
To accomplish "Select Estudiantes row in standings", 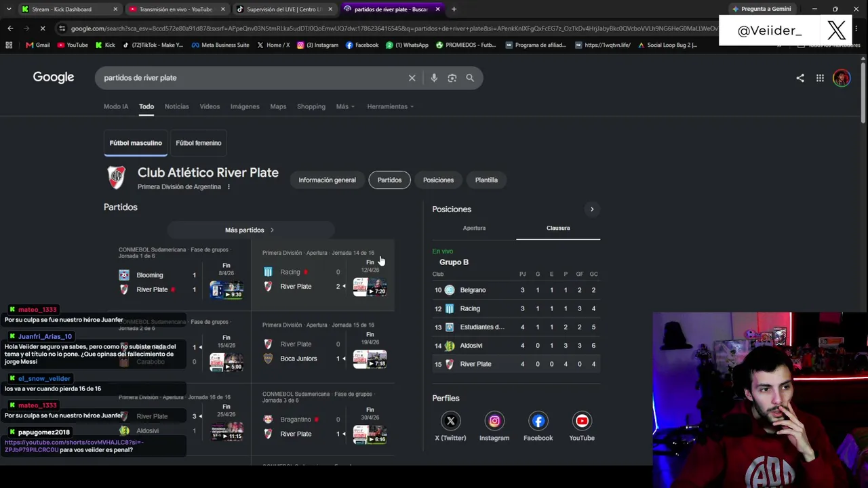I will [516, 327].
